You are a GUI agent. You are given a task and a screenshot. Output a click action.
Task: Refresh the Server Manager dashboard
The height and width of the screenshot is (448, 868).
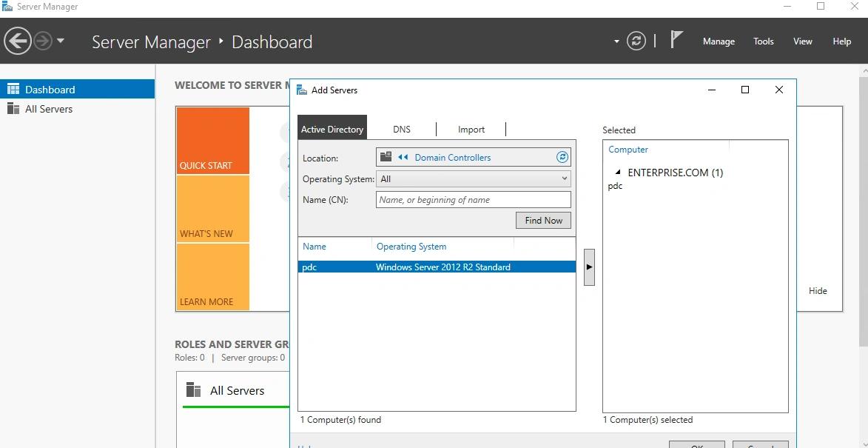point(636,41)
